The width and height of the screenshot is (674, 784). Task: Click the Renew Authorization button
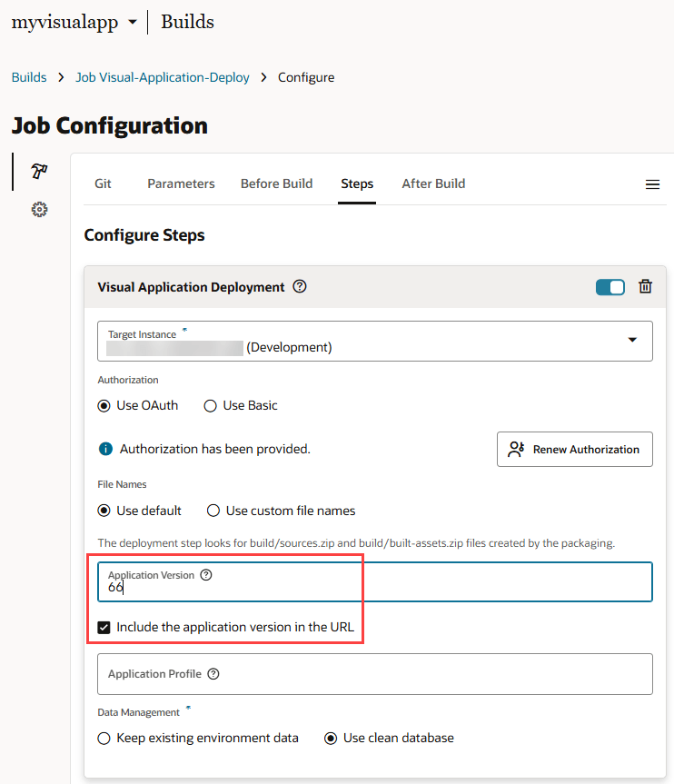click(575, 449)
